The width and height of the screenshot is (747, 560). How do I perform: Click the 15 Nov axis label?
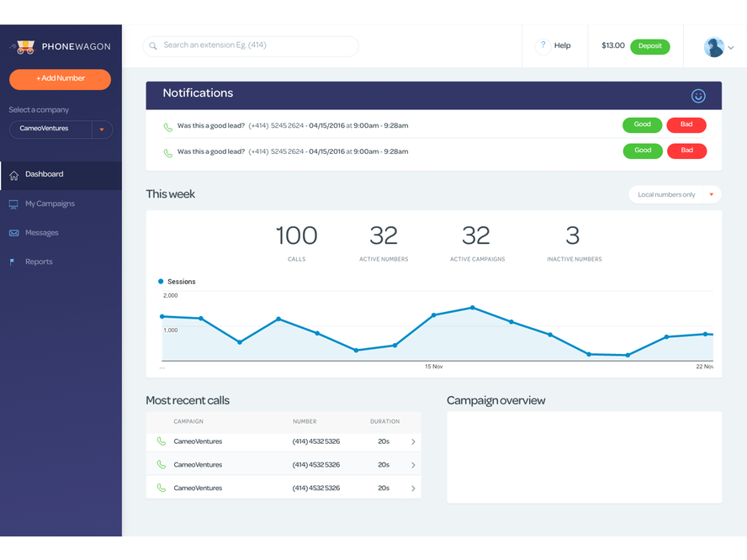coord(433,367)
